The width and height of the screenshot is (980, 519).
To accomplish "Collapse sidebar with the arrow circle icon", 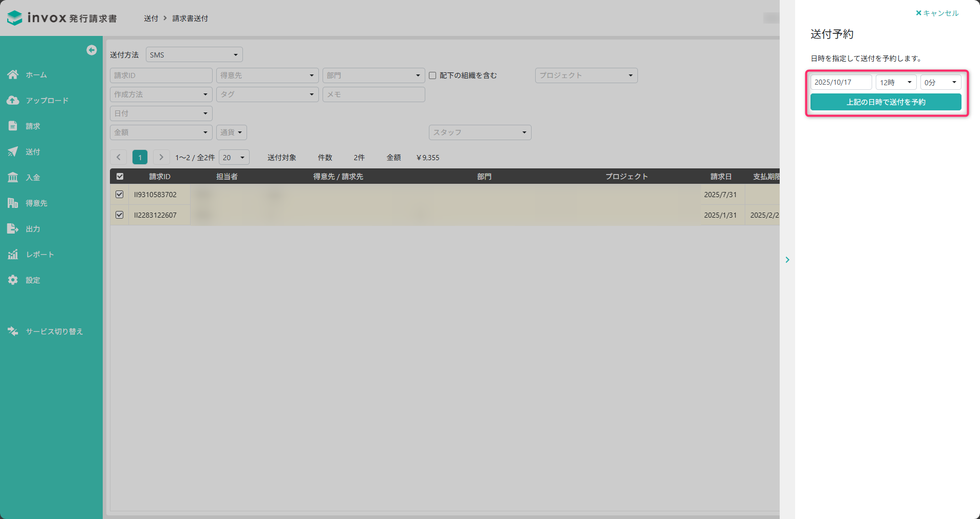I will (91, 50).
